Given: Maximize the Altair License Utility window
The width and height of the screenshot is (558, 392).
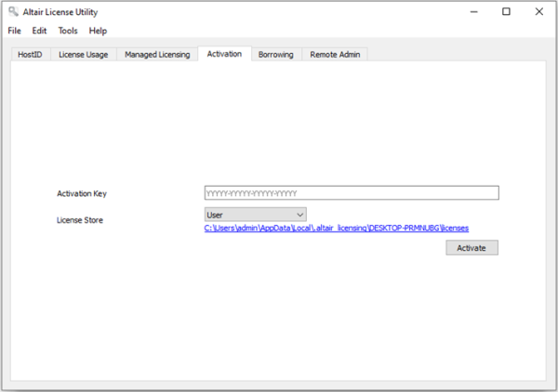Looking at the screenshot, I should point(506,12).
